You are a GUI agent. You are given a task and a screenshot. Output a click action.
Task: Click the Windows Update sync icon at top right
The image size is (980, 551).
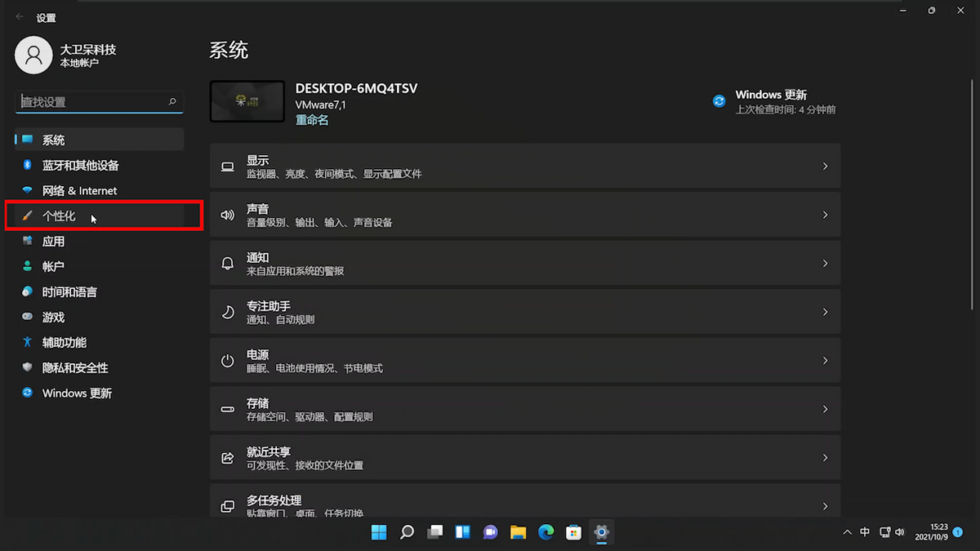tap(719, 101)
